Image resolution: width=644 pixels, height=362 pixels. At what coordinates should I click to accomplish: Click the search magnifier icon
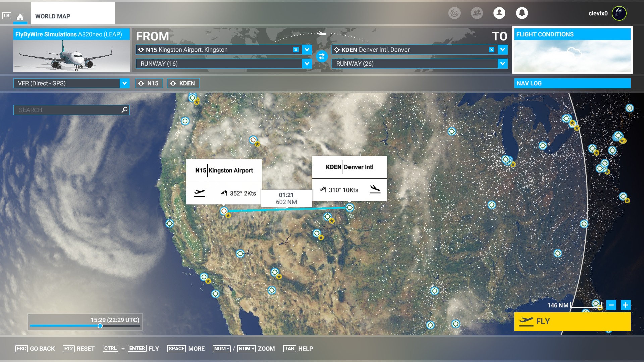coord(124,110)
